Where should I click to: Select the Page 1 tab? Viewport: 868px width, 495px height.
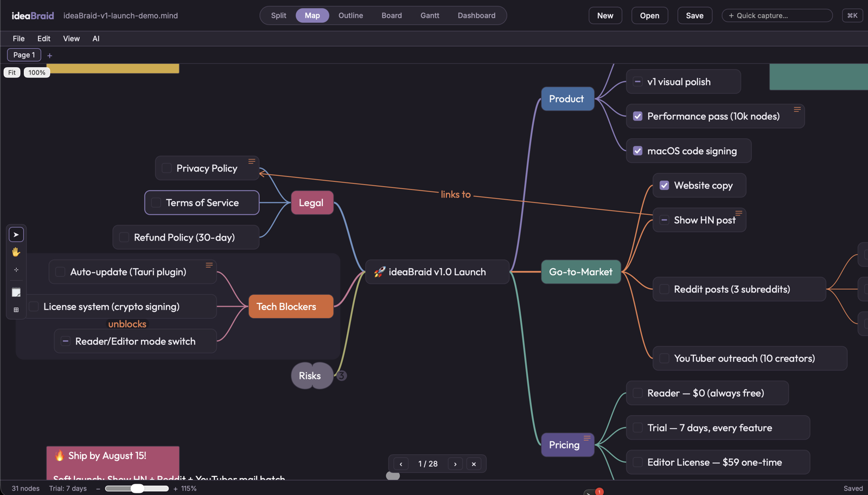pyautogui.click(x=24, y=55)
